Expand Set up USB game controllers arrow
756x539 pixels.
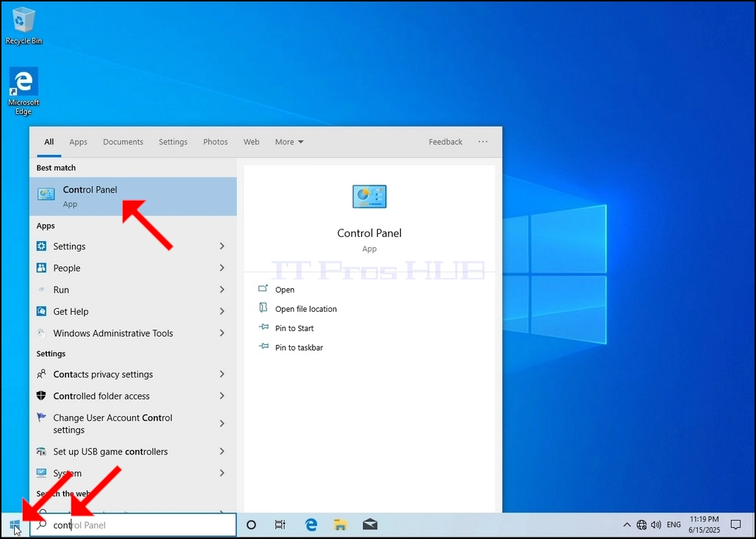pyautogui.click(x=222, y=451)
